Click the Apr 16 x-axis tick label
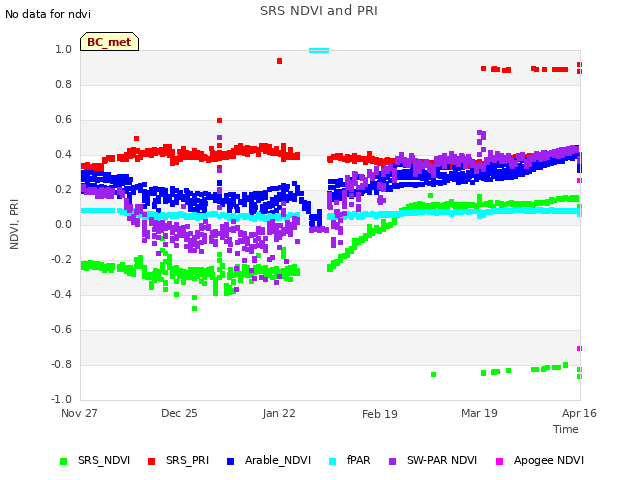The height and width of the screenshot is (480, 640). click(579, 413)
